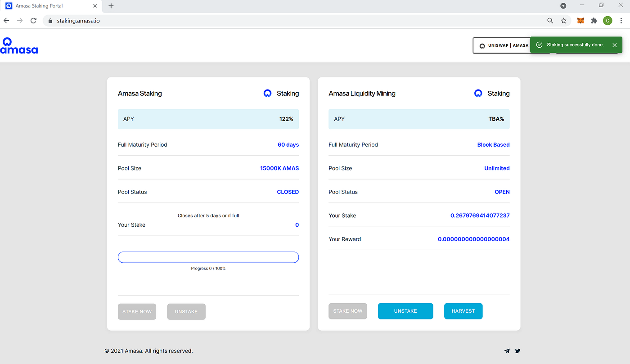Click the 122% APY value
Screen dimensions: 630x364
point(286,119)
